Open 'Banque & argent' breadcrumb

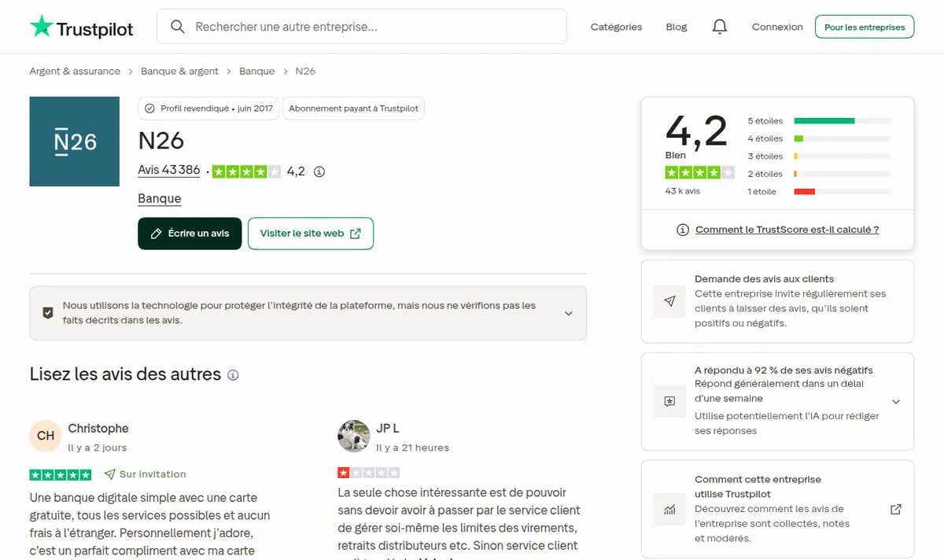pyautogui.click(x=179, y=71)
